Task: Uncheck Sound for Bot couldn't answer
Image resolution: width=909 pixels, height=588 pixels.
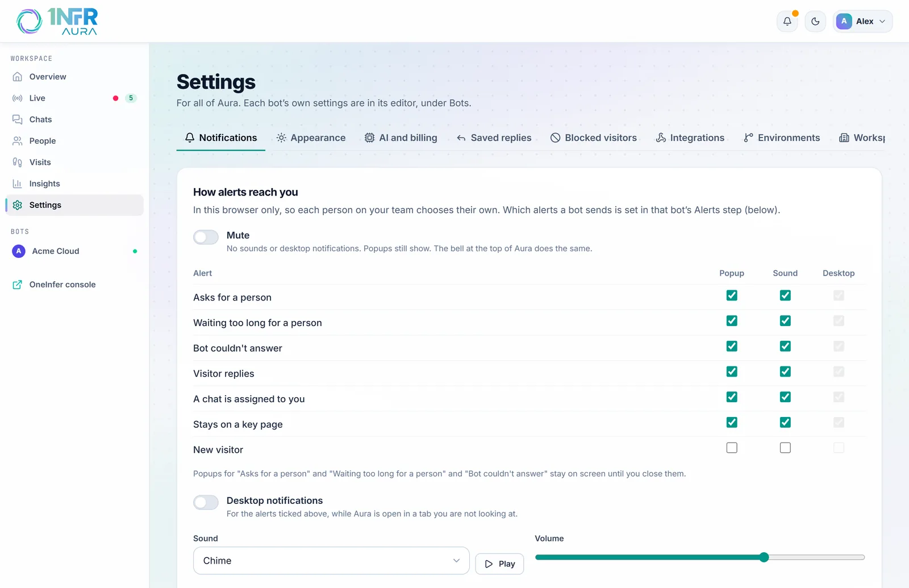Action: click(785, 346)
